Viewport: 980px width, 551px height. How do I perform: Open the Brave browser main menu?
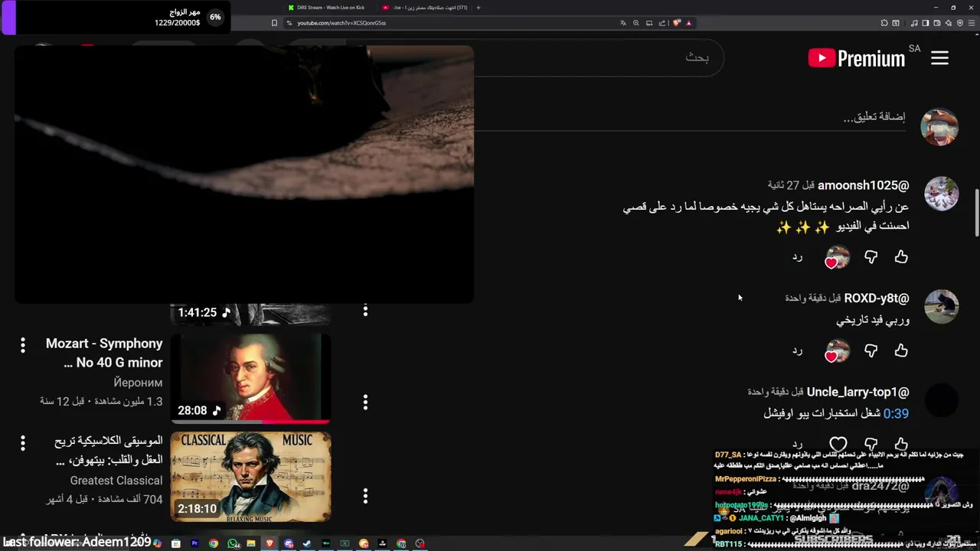[972, 23]
